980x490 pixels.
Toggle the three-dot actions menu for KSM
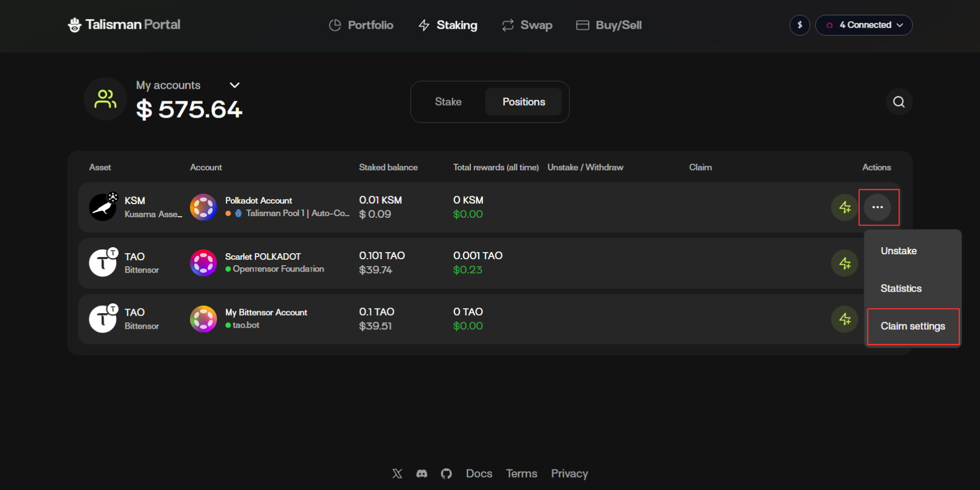pos(877,207)
